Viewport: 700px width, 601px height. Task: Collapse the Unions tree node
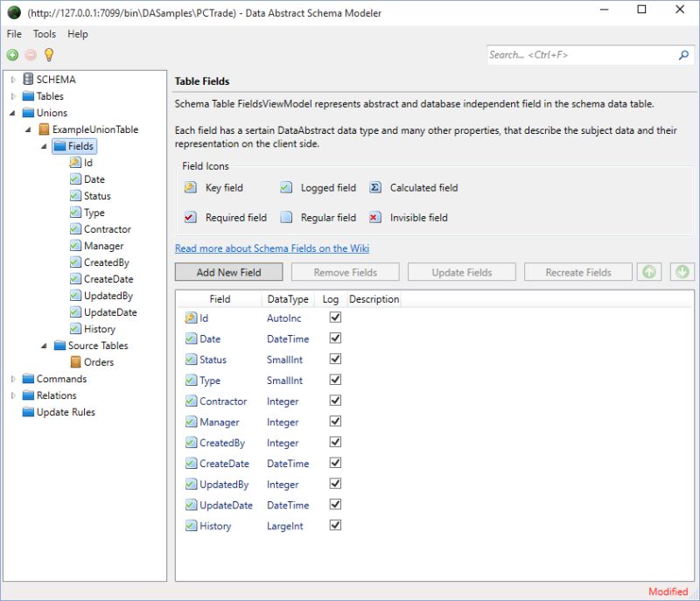click(12, 113)
